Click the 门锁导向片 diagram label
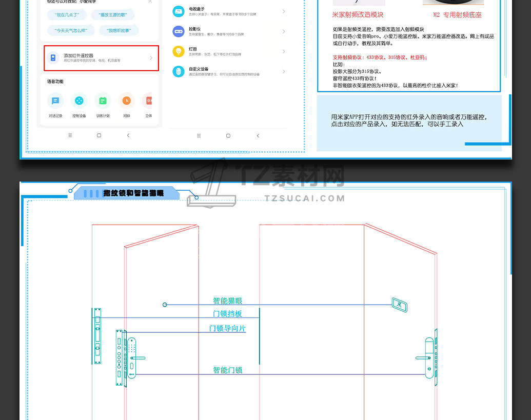 pos(227,328)
